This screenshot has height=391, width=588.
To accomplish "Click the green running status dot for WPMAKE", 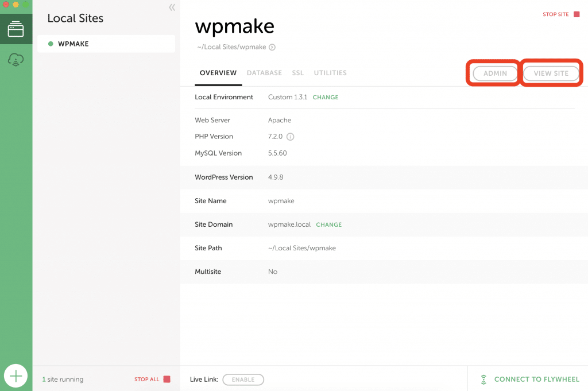I will point(51,44).
